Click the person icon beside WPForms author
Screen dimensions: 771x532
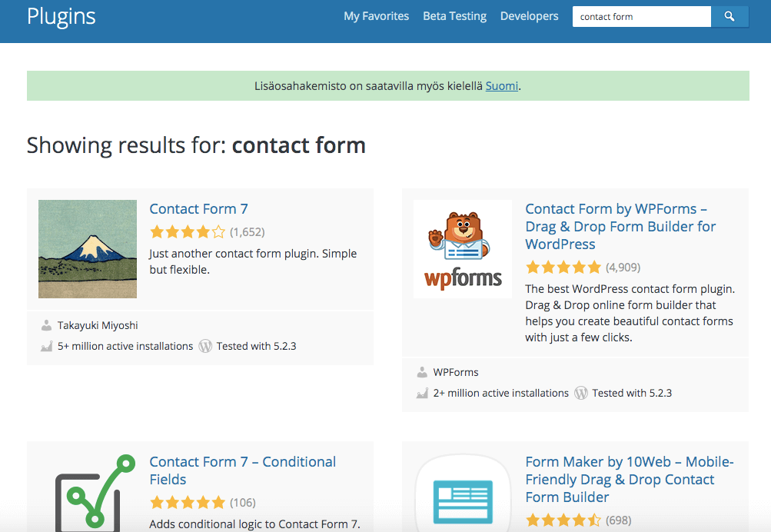pos(422,372)
